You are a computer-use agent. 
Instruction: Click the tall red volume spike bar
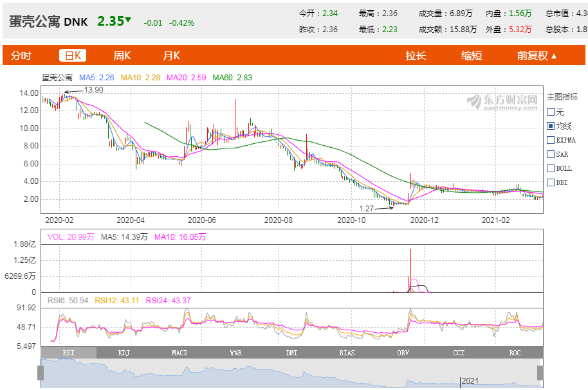pyautogui.click(x=410, y=270)
